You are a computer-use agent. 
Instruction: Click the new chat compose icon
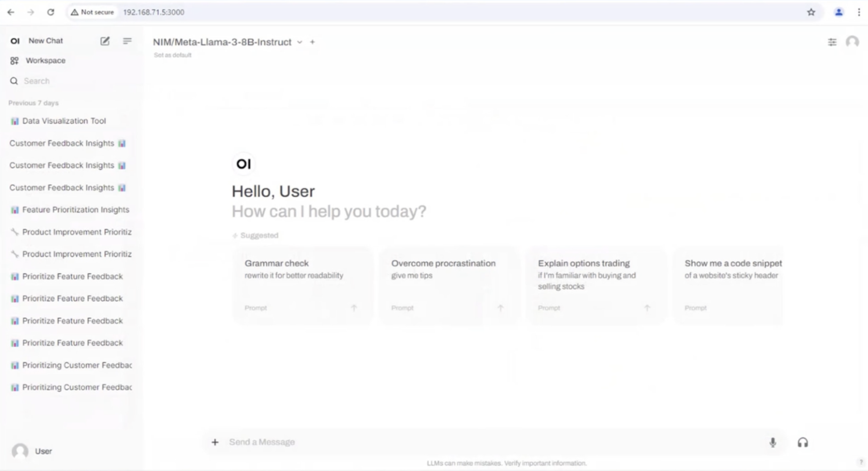(x=104, y=41)
